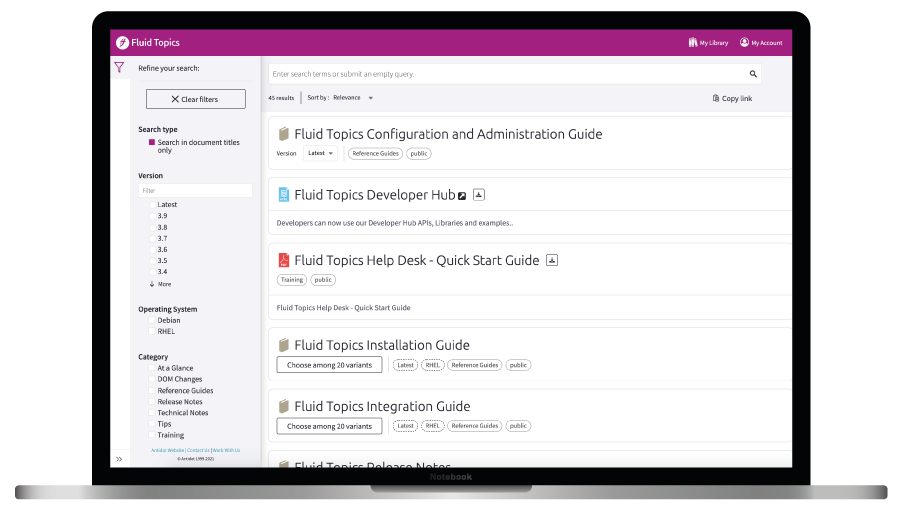Check the Release Notes category
908x509 pixels.
pyautogui.click(x=152, y=401)
